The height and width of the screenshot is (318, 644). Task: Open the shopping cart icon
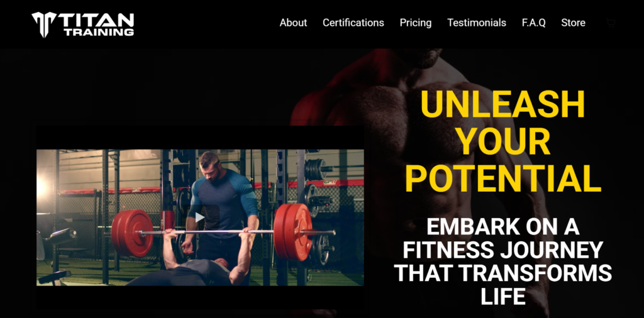pyautogui.click(x=611, y=23)
